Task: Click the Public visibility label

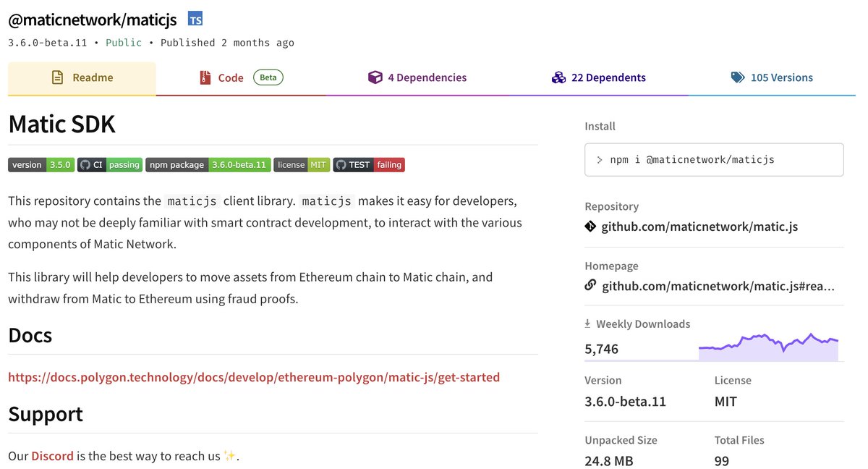Action: coord(124,43)
